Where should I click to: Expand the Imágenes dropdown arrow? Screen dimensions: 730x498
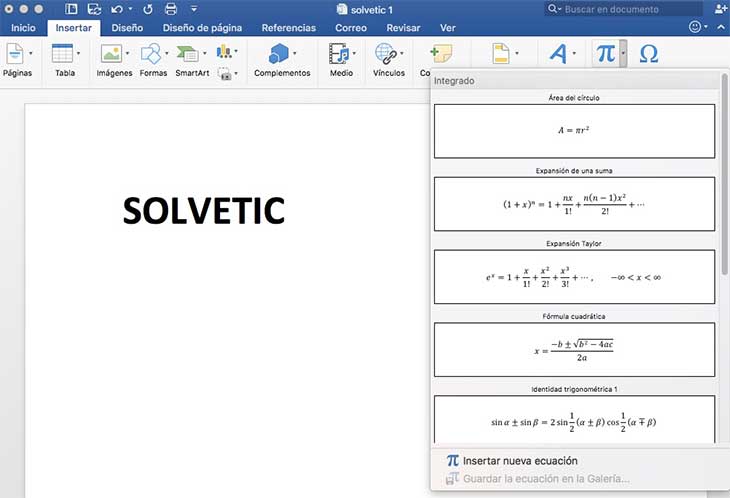click(x=127, y=54)
